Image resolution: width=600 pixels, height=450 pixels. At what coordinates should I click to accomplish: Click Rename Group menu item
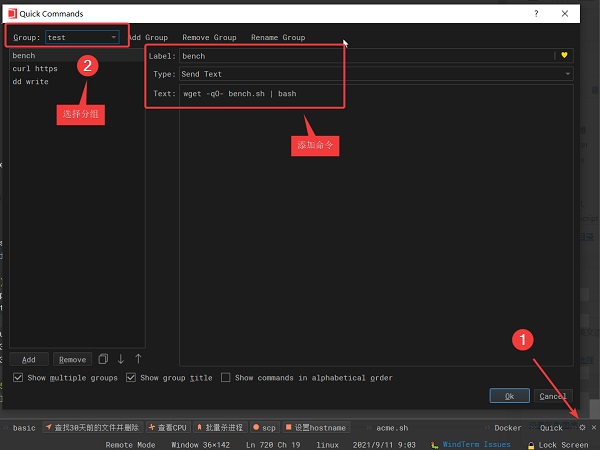pos(278,37)
